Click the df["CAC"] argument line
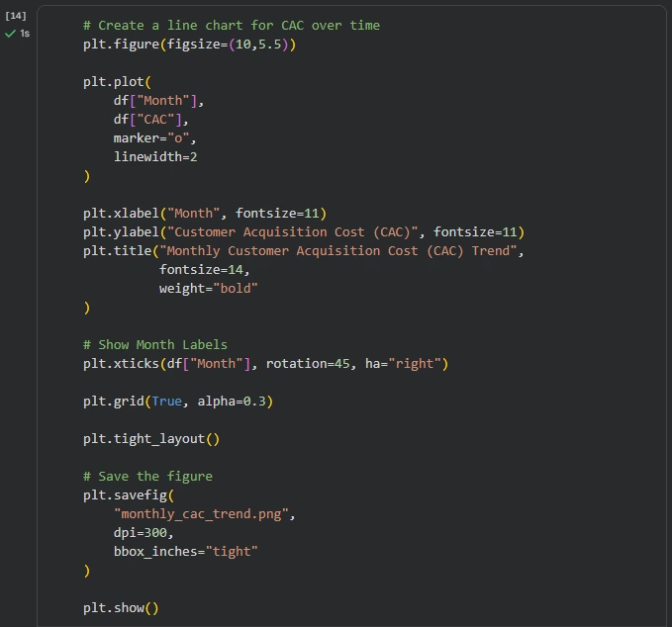 coord(150,120)
